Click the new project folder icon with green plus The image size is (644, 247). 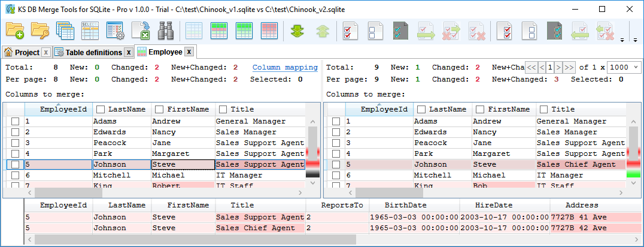(x=15, y=31)
